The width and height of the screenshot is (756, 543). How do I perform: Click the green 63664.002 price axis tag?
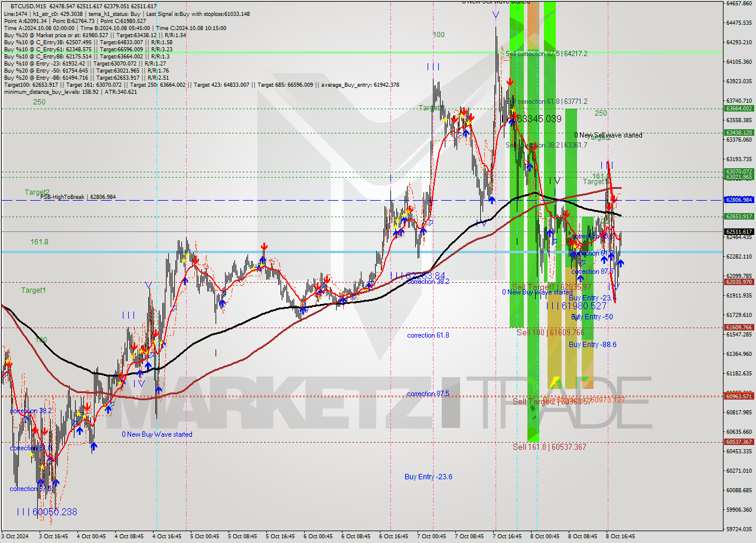[x=738, y=108]
